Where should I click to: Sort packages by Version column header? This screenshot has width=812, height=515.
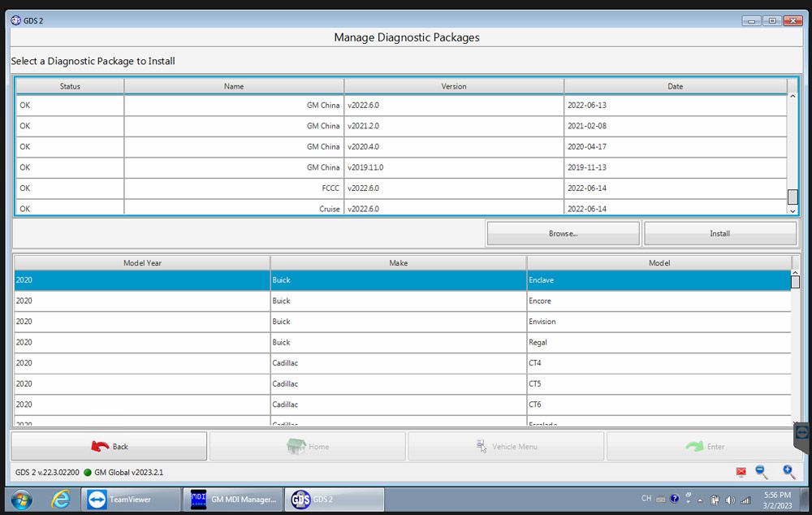click(x=453, y=86)
